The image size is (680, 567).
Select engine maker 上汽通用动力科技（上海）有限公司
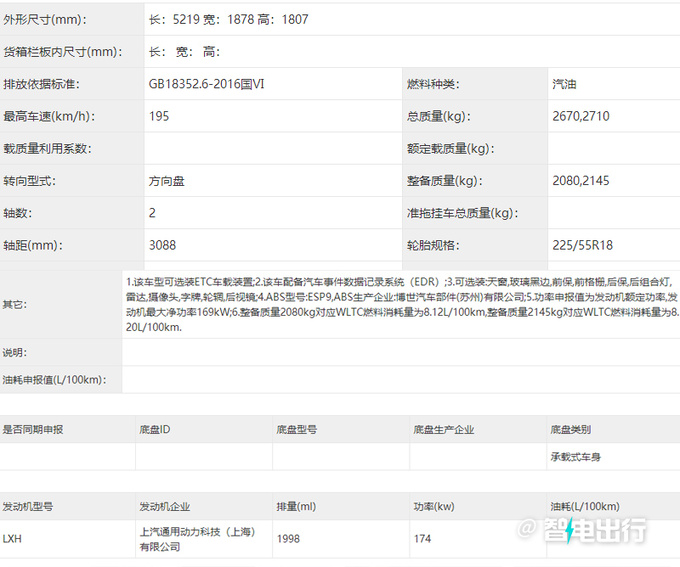coord(198,539)
